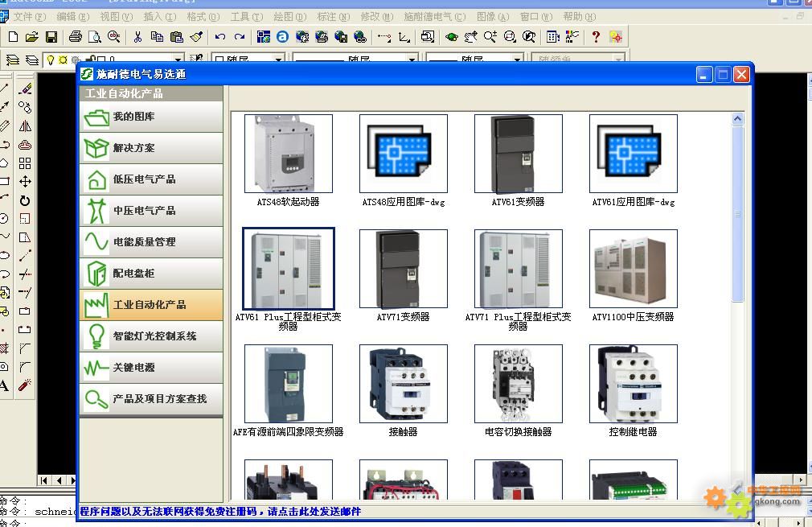Click the Match Properties brush icon
Screen dimensions: 812x527
point(196,37)
